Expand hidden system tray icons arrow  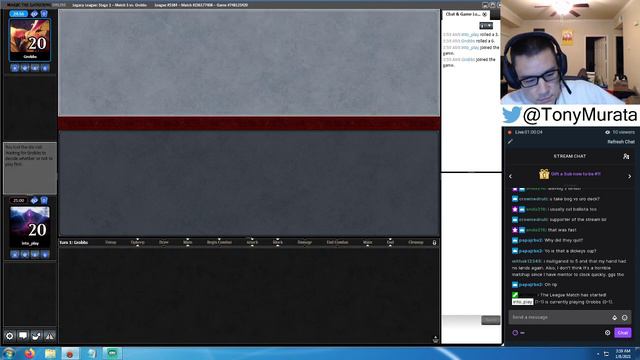tap(598, 354)
